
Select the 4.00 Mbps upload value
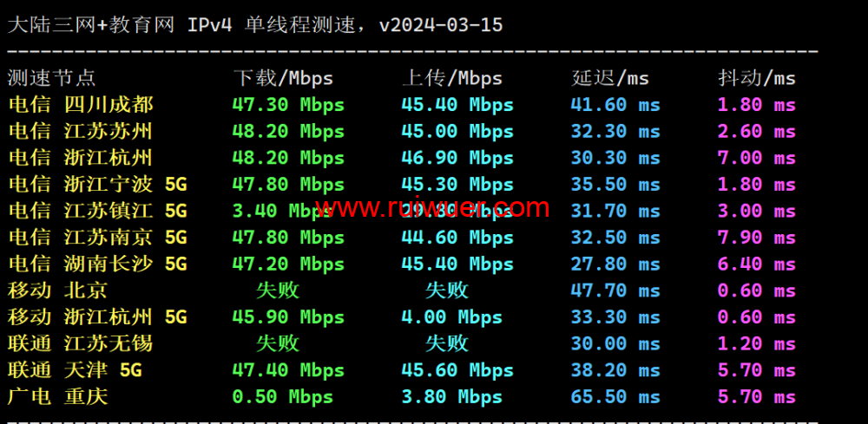(x=452, y=317)
